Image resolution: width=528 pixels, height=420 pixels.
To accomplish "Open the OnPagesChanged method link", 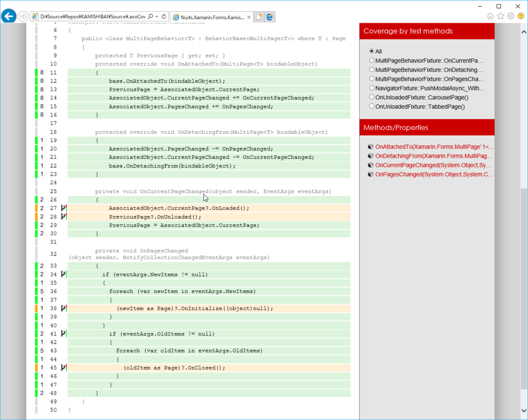I will (434, 174).
